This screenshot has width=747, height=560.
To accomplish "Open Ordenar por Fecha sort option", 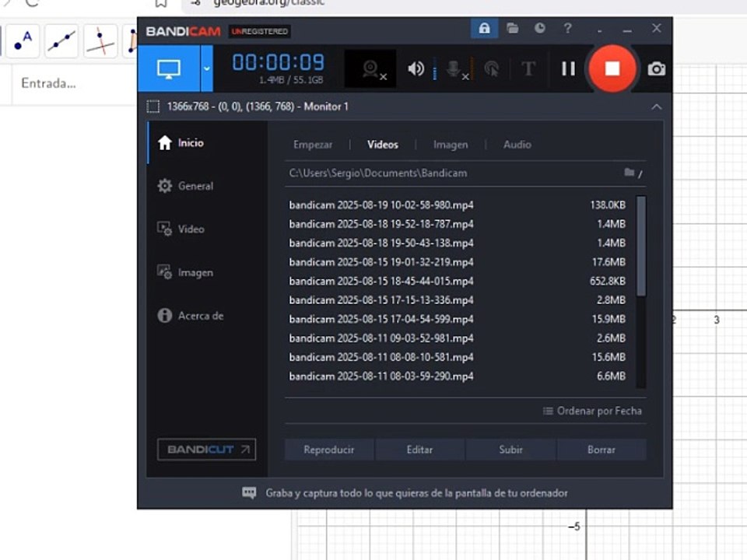I will (x=593, y=411).
